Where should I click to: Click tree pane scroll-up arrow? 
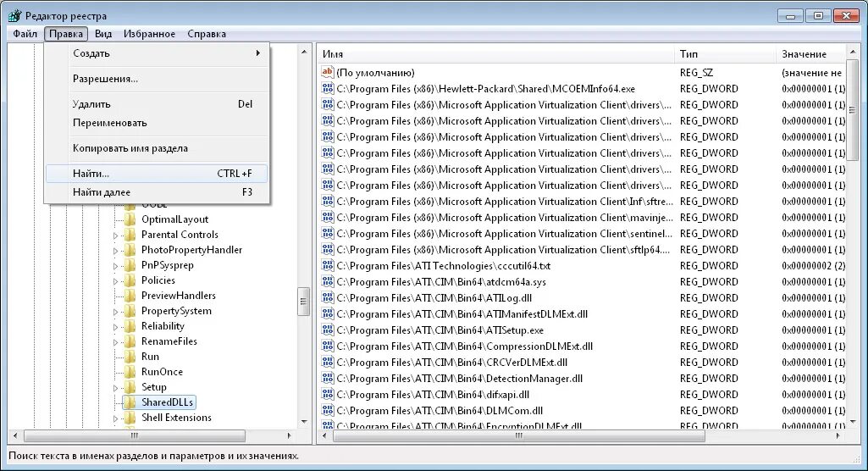(x=304, y=52)
